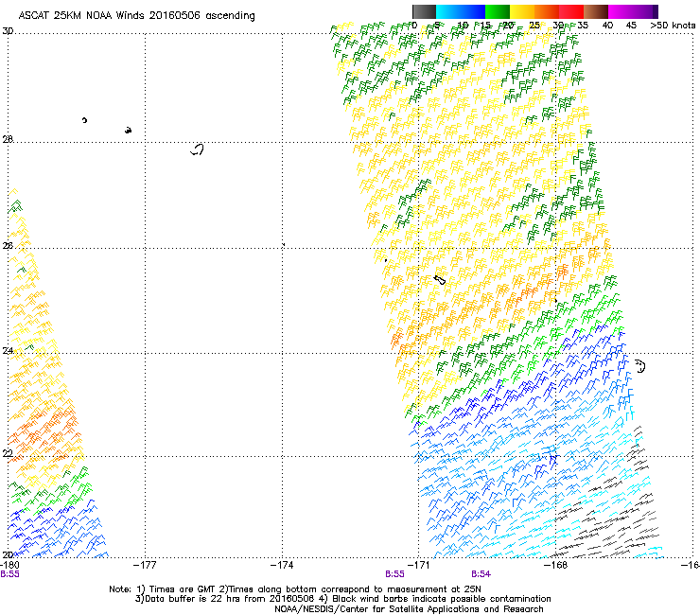Click the island outline east of the main swath
The image size is (700, 615).
(x=640, y=366)
